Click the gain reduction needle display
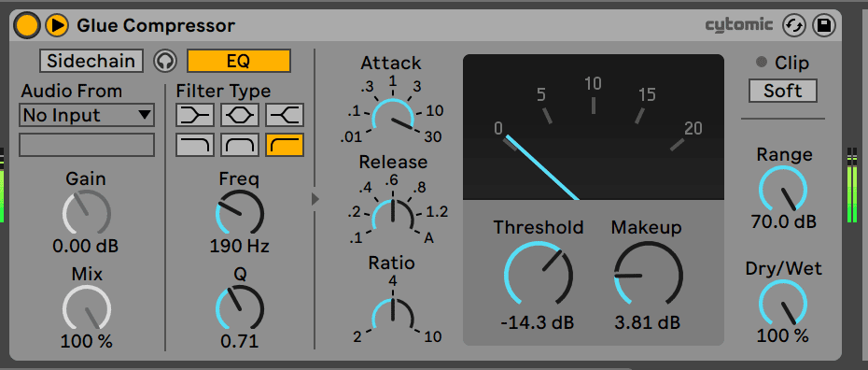868x370 pixels. (x=594, y=127)
